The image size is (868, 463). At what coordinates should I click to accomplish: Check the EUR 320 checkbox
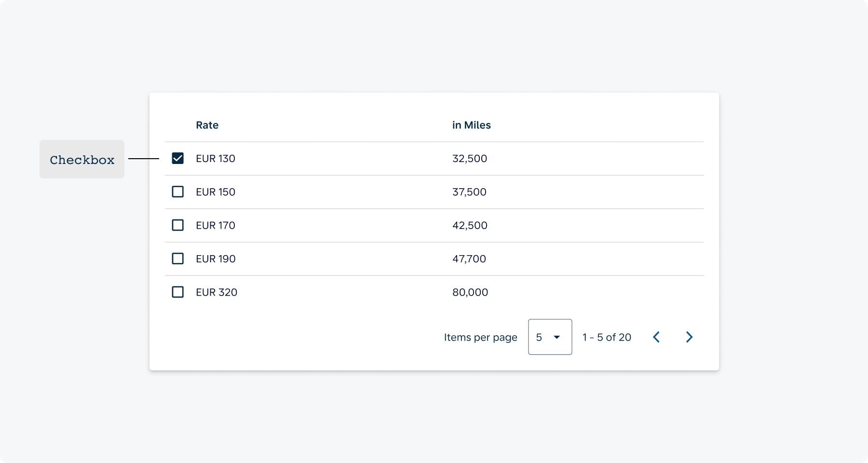(x=178, y=292)
